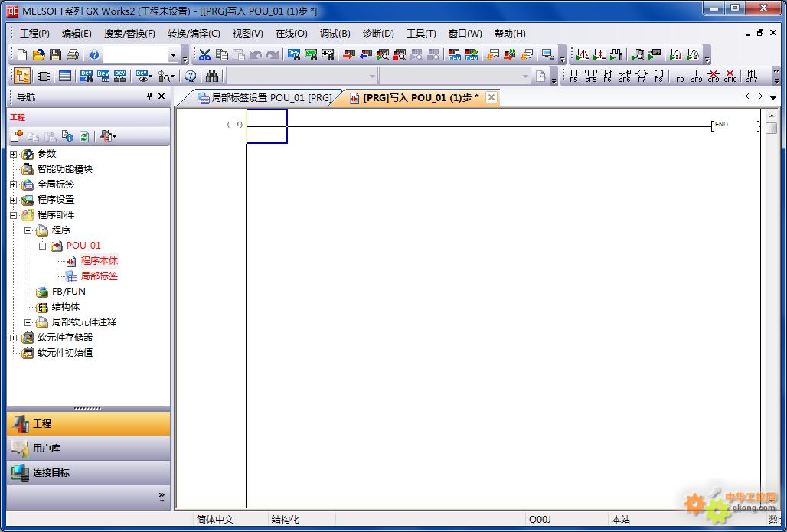Click the Cut scissors icon
This screenshot has width=787, height=532.
(204, 54)
